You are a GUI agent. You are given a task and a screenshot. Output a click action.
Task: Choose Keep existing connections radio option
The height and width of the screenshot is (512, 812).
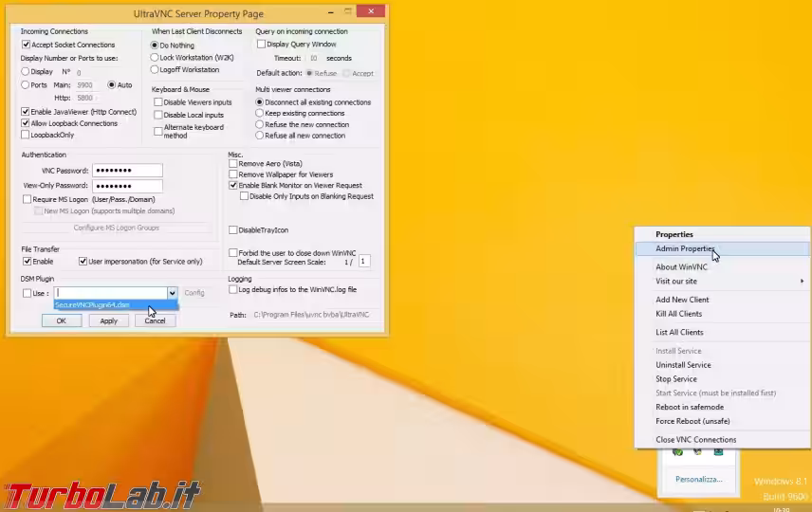tap(260, 113)
